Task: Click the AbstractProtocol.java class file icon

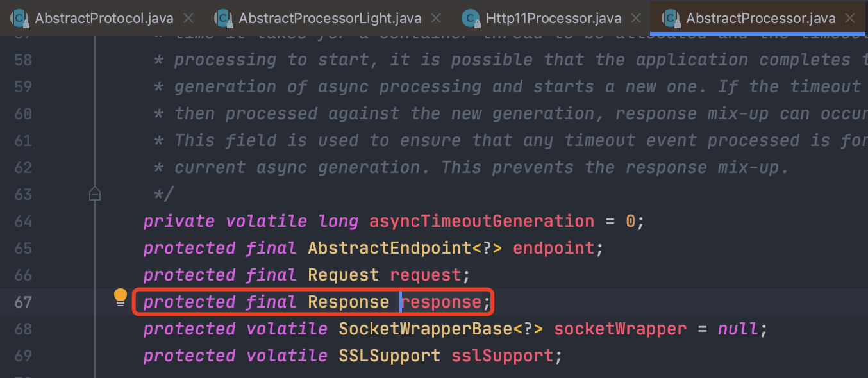Action: 19,18
